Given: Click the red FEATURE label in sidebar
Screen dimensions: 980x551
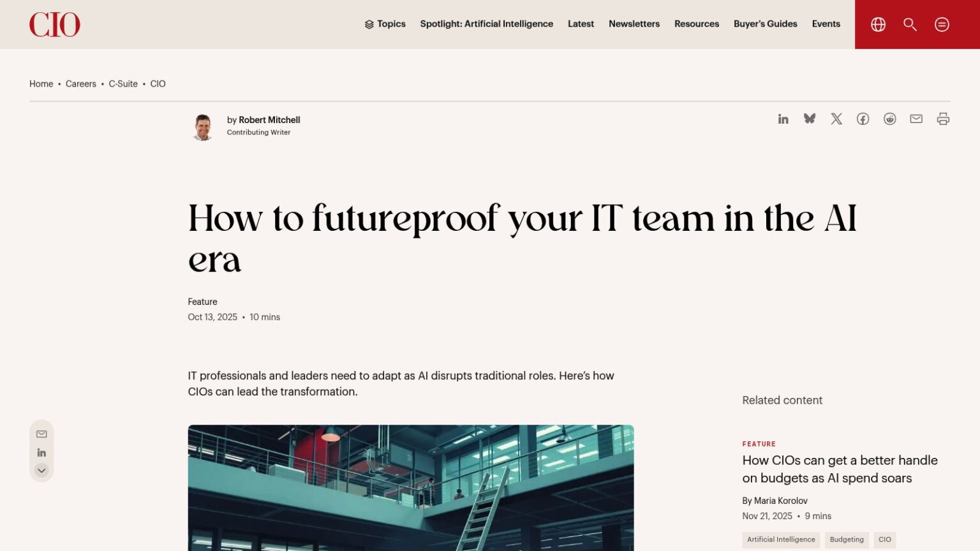Looking at the screenshot, I should tap(759, 444).
